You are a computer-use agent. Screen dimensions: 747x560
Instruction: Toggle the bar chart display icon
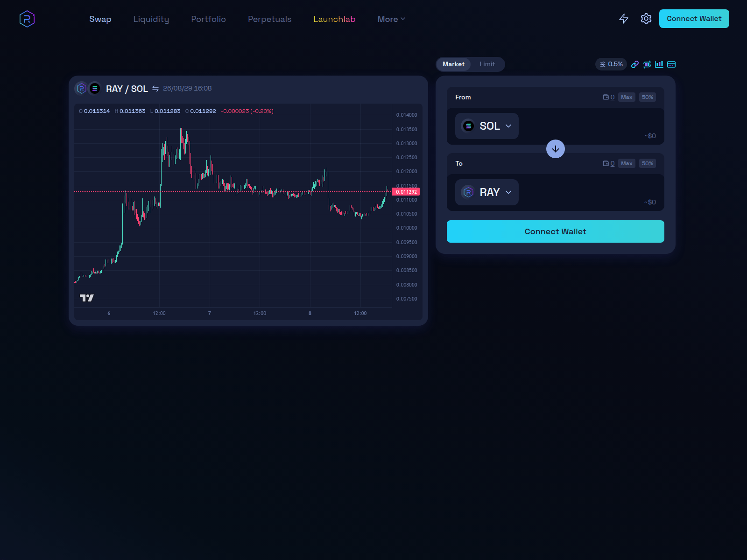point(659,64)
